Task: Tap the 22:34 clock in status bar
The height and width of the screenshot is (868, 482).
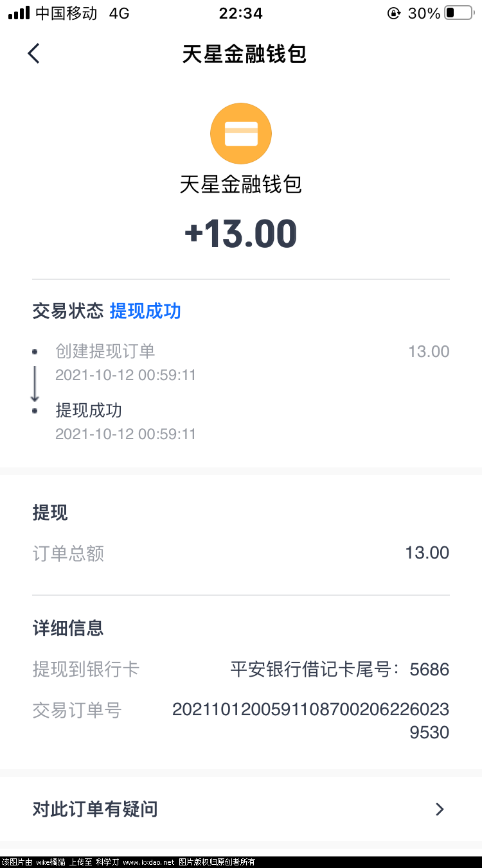Action: (241, 13)
